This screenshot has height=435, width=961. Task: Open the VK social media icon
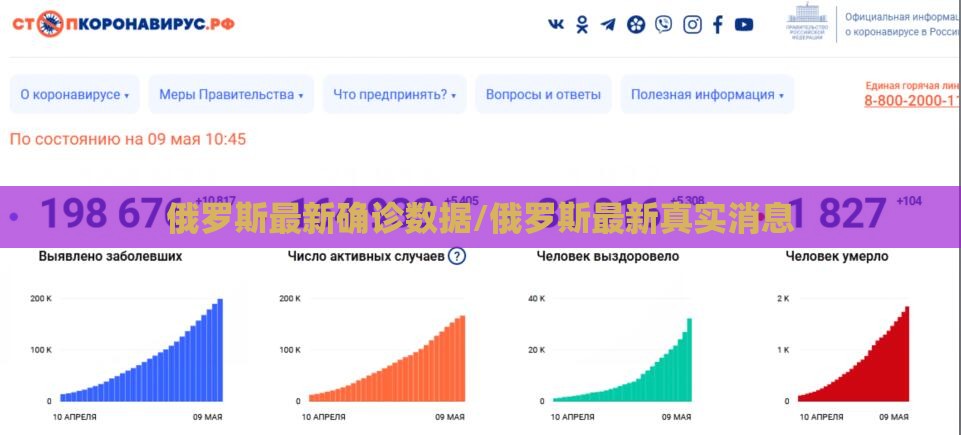[556, 24]
